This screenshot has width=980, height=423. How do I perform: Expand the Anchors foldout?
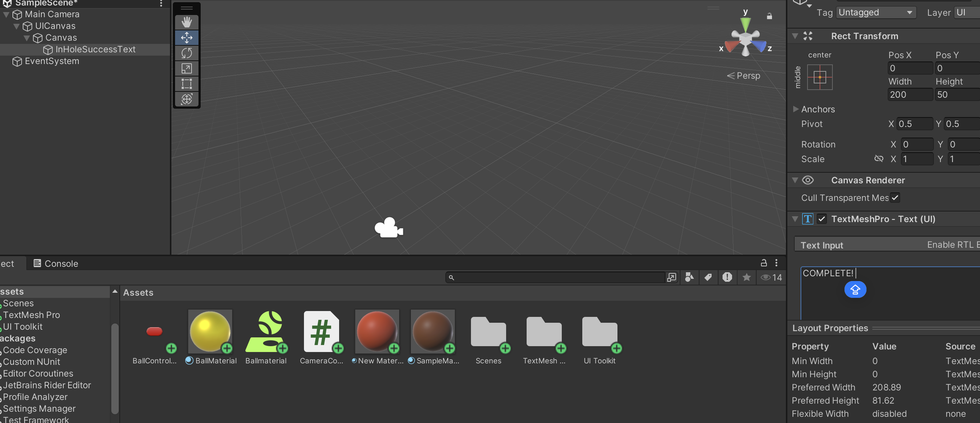[795, 109]
